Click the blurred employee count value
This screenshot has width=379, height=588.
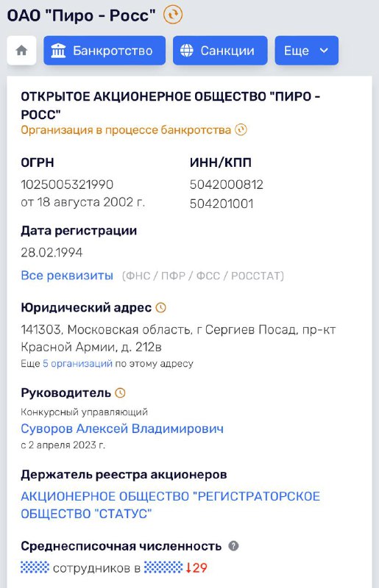(x=35, y=567)
